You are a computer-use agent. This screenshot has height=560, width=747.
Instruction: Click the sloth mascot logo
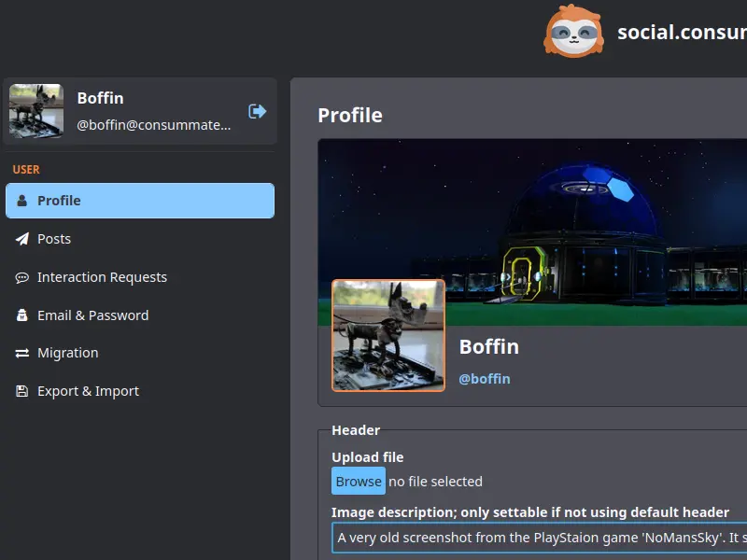(574, 31)
